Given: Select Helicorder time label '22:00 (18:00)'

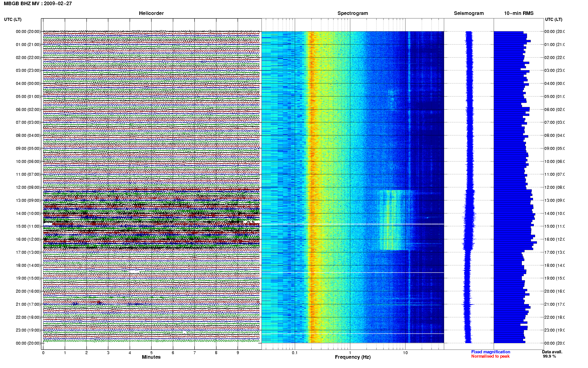Looking at the screenshot, I should 28,317.
